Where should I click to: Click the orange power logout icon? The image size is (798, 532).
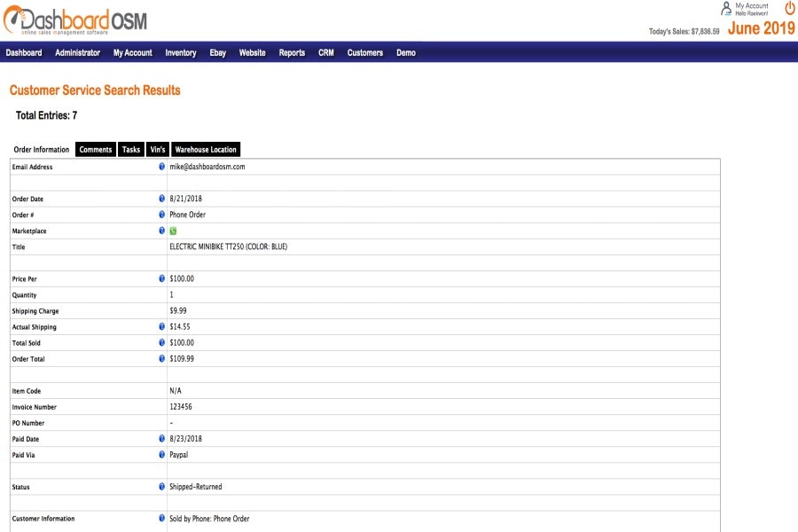tap(788, 9)
